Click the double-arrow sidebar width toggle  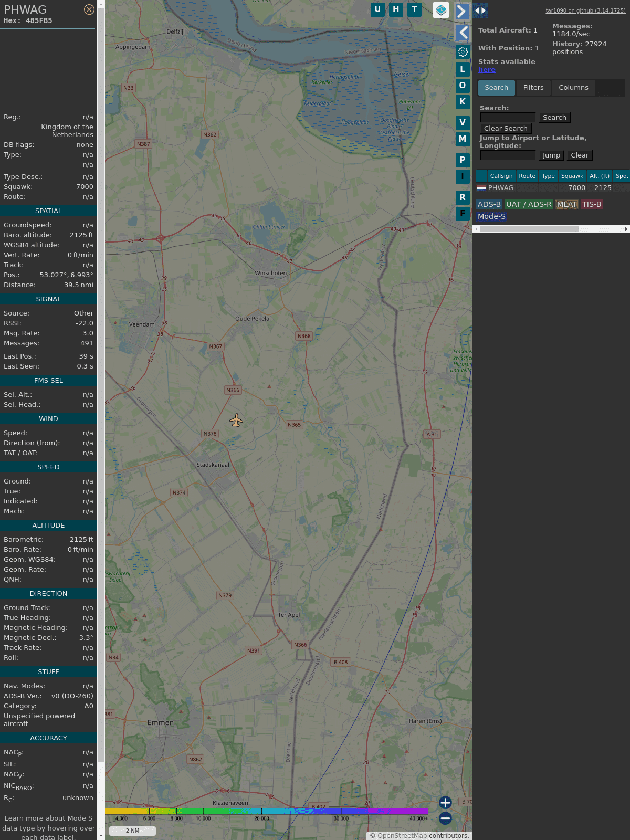point(480,10)
